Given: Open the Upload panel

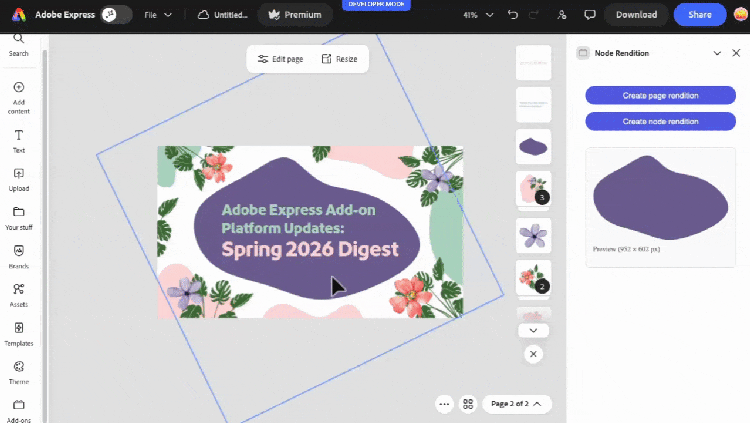Looking at the screenshot, I should pos(18,179).
